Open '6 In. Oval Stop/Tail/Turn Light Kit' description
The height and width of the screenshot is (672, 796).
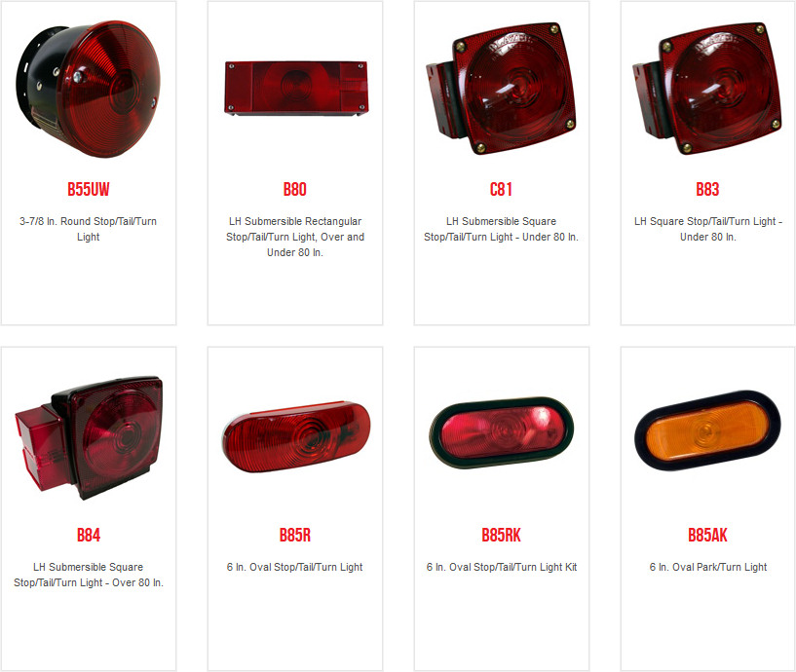502,567
